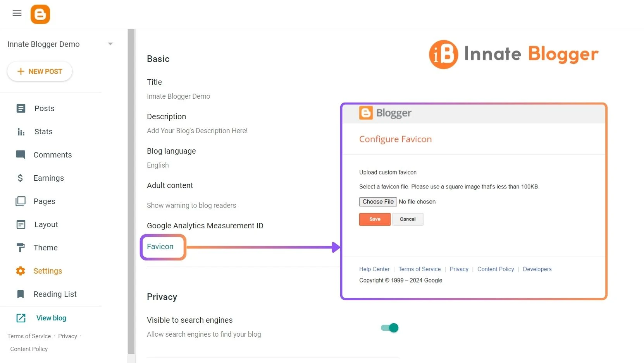Viewport: 644px width, 363px height.
Task: Click the View blog link
Action: (51, 318)
